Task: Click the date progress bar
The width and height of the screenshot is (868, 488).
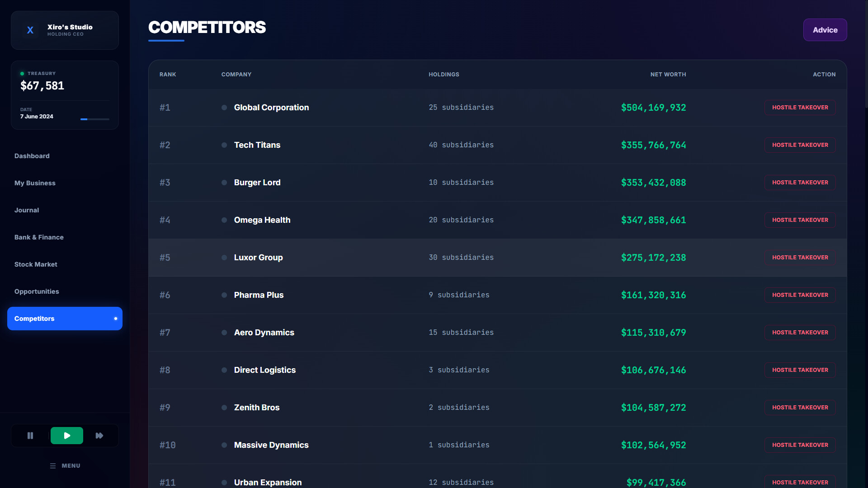Action: [x=95, y=119]
